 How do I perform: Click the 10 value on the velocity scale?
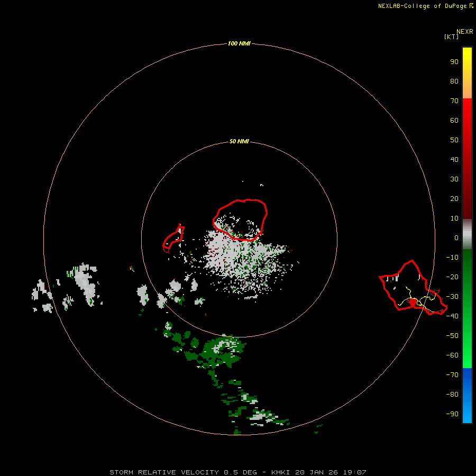(x=454, y=218)
